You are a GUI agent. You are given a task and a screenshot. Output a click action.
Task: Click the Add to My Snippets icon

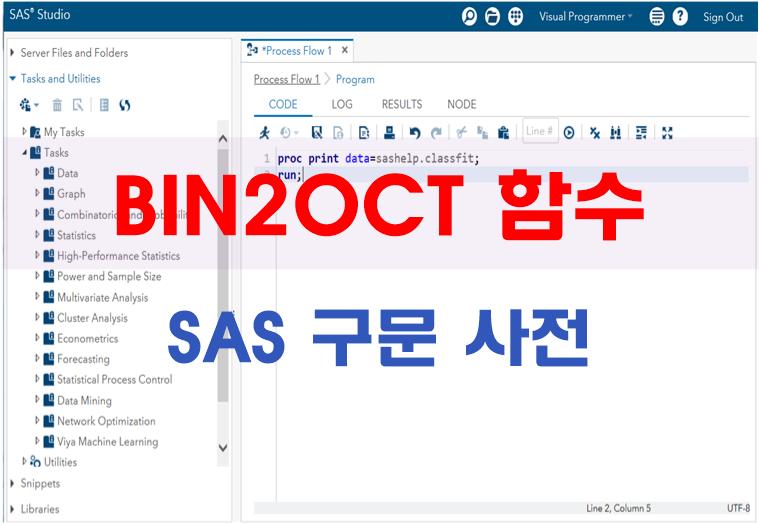click(364, 132)
